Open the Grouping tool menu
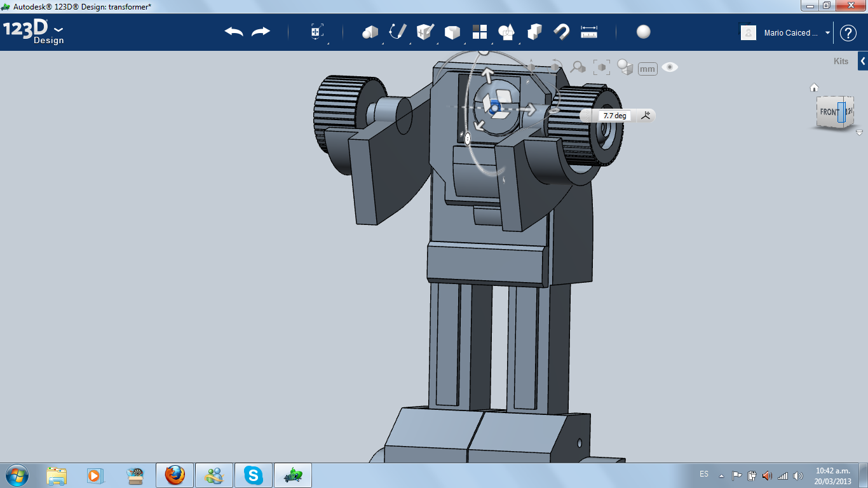Viewport: 868px width, 488px height. [x=507, y=32]
